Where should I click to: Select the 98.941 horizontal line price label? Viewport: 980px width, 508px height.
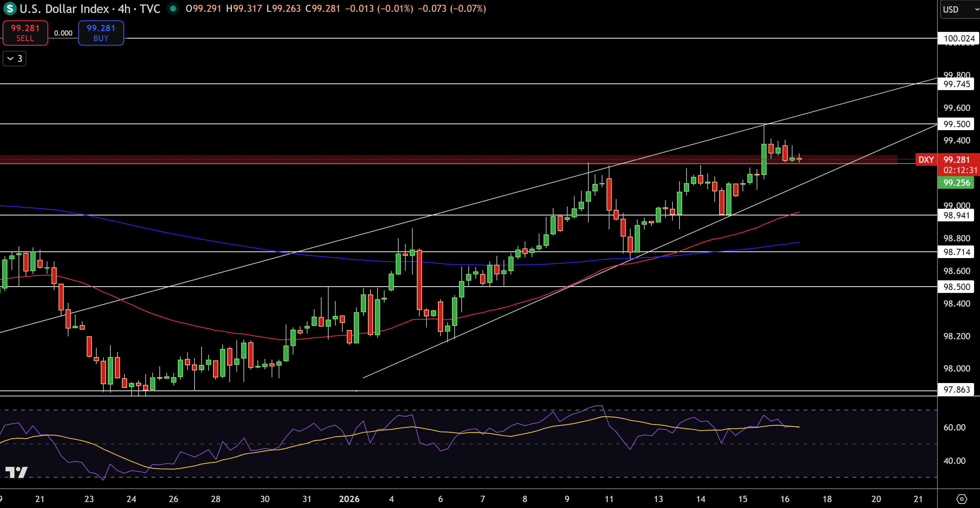[x=956, y=215]
